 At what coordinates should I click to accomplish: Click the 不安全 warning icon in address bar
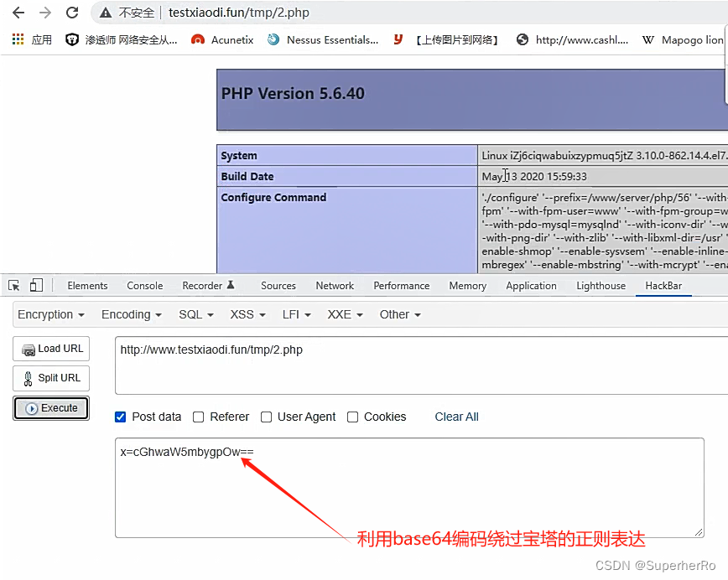pyautogui.click(x=104, y=12)
